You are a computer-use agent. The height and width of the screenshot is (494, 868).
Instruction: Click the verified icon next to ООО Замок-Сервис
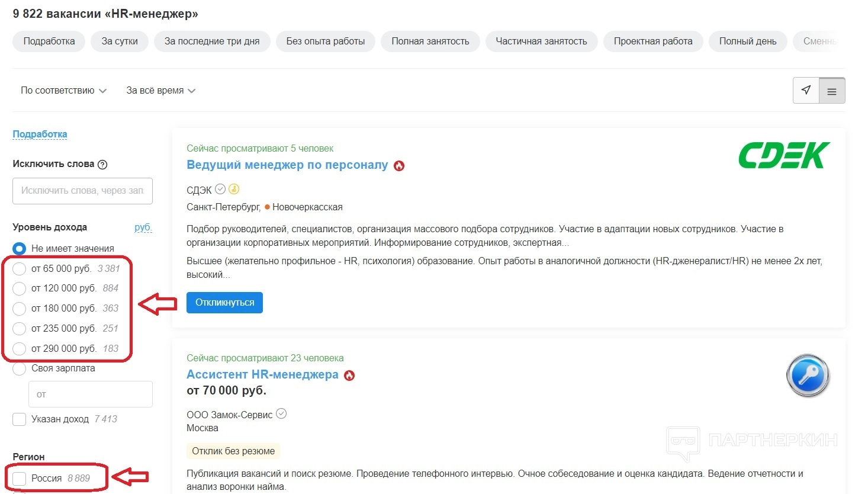pos(281,414)
